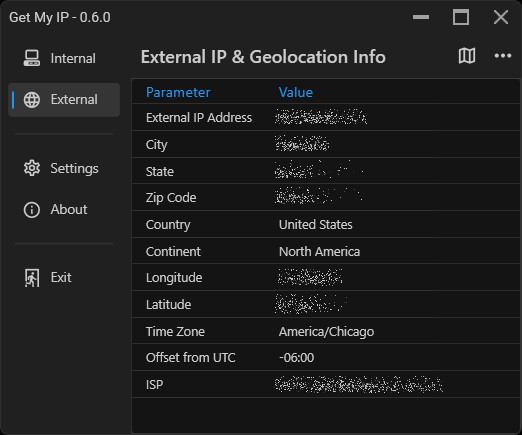Click the Internal computer icon

(32, 58)
